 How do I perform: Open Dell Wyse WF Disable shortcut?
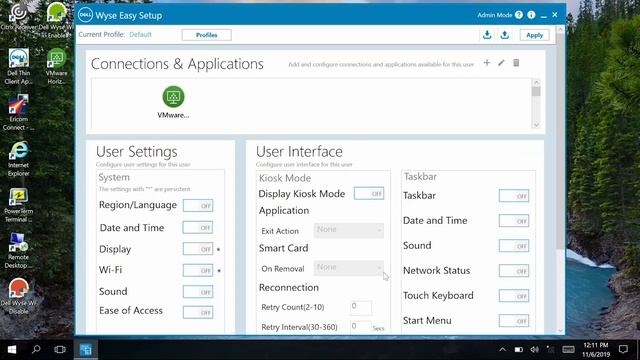coord(18,296)
